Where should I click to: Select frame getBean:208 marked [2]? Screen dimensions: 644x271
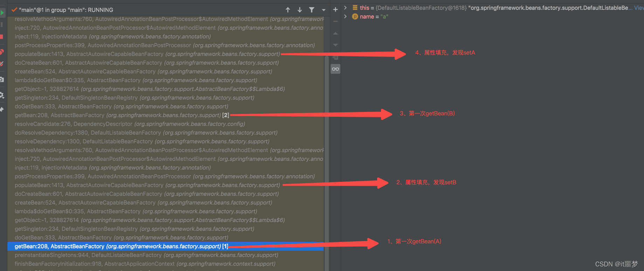pyautogui.click(x=166, y=115)
